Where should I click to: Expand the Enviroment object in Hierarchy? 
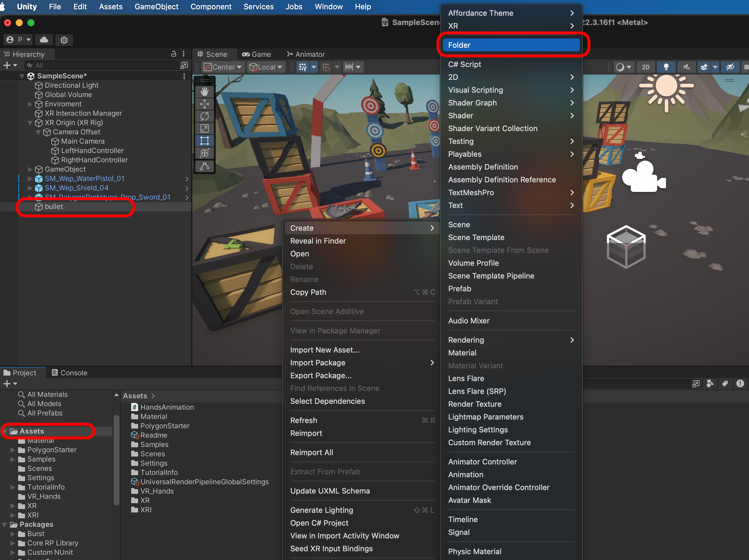pos(30,104)
